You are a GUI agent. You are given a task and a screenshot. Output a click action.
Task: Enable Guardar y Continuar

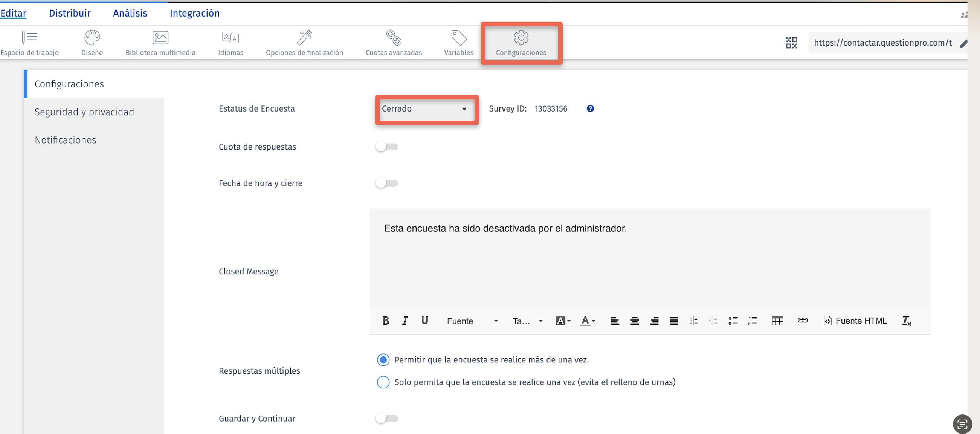[386, 418]
